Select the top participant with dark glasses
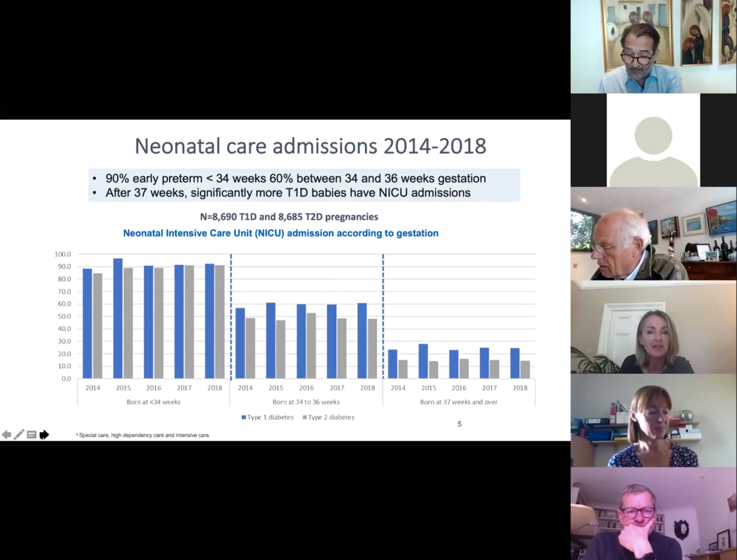Image resolution: width=737 pixels, height=560 pixels. click(654, 47)
